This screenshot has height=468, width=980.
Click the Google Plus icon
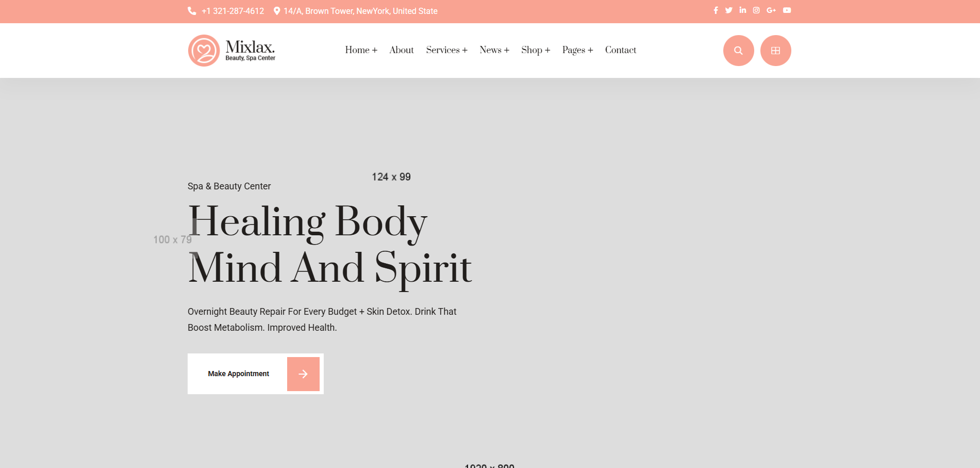coord(771,10)
